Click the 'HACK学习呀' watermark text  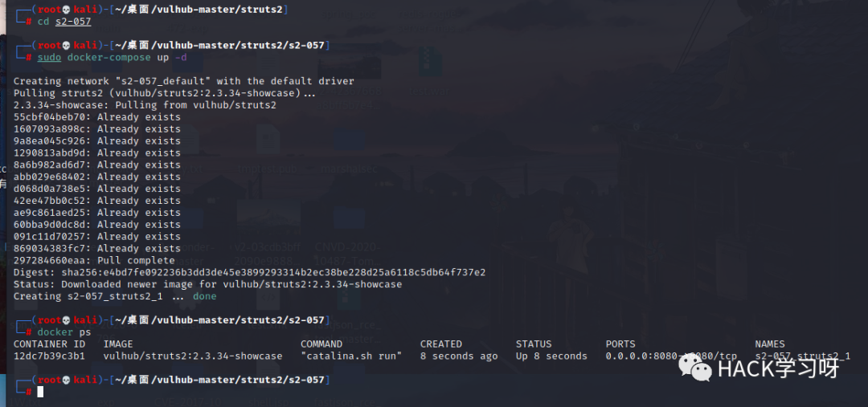779,368
